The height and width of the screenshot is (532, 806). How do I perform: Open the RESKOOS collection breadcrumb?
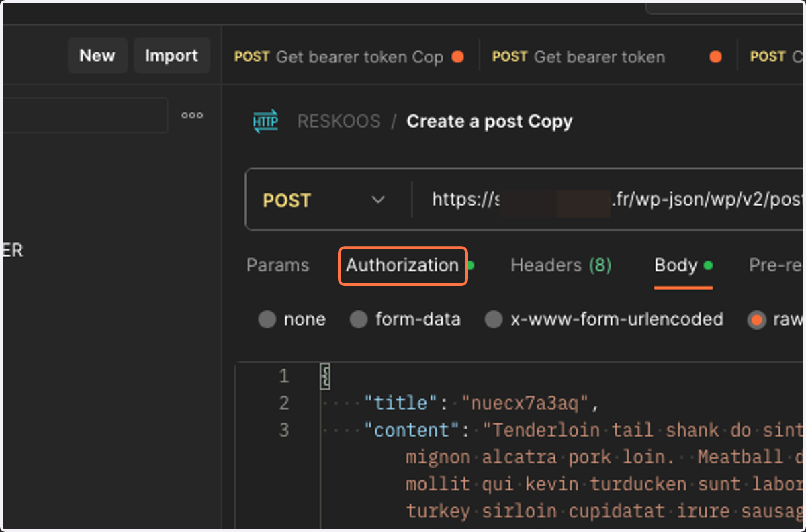point(339,122)
